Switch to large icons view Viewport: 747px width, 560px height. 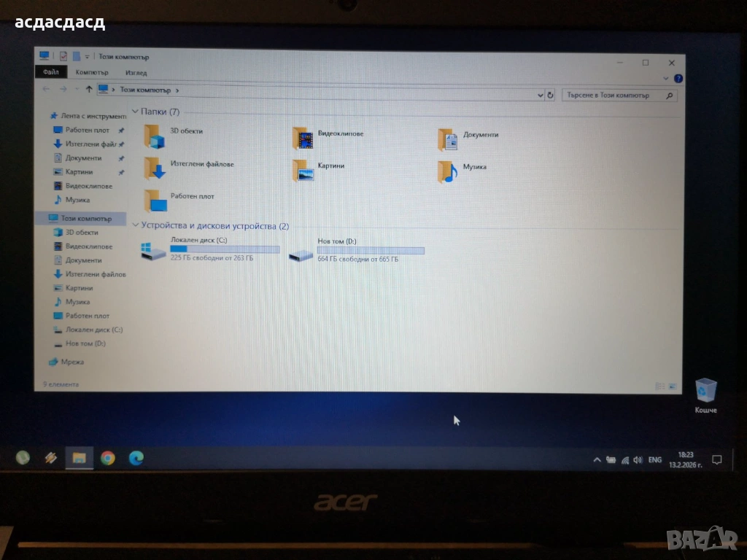pos(672,386)
